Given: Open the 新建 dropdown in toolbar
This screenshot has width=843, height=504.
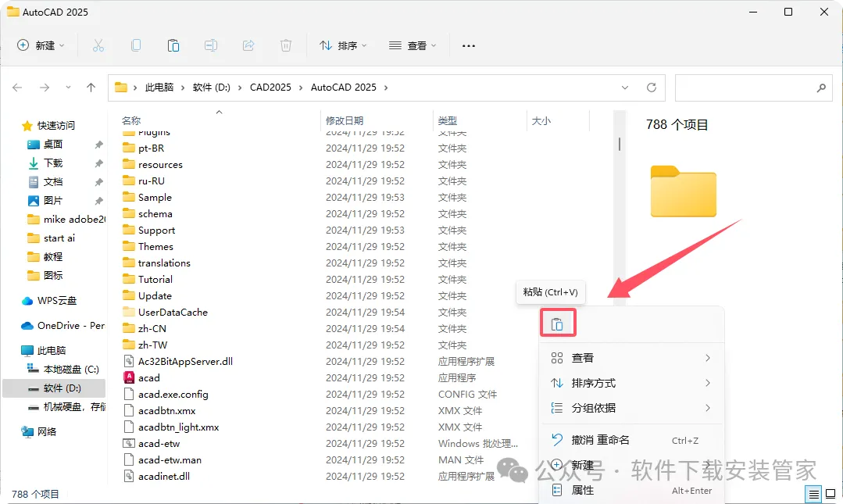Looking at the screenshot, I should pyautogui.click(x=41, y=46).
